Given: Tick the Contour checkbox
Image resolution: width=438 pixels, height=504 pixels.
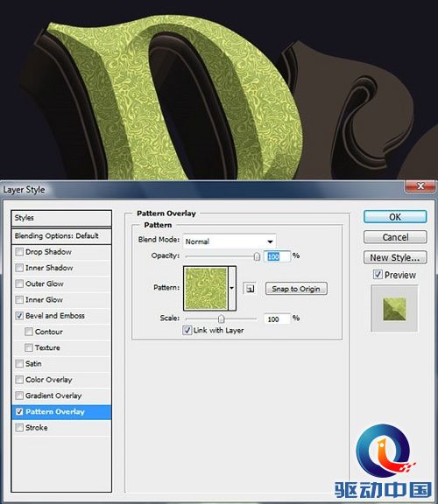Looking at the screenshot, I should tap(29, 332).
